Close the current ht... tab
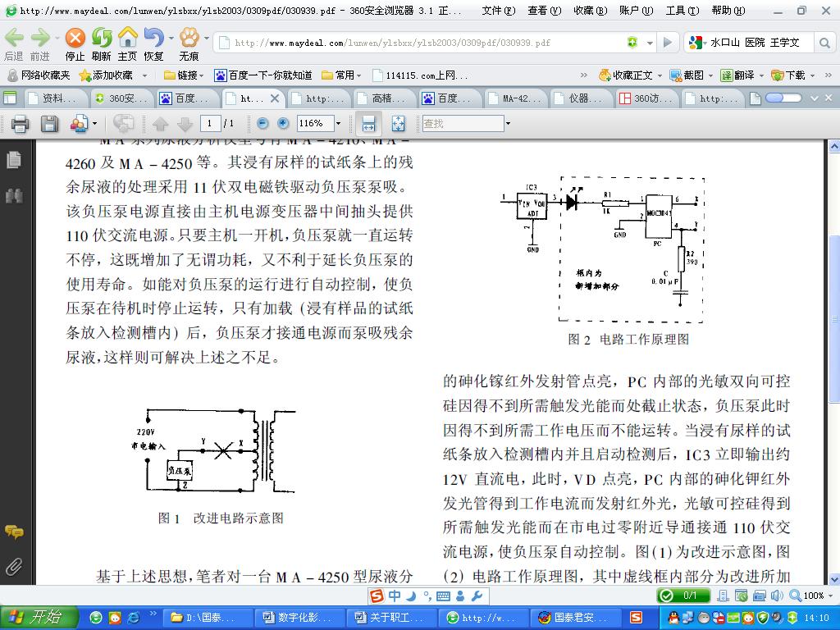Image resolution: width=840 pixels, height=630 pixels. [274, 98]
